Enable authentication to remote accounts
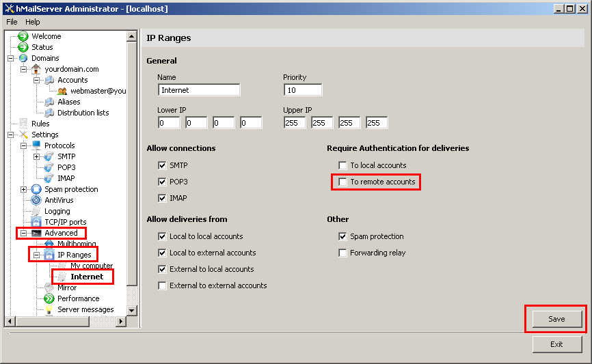The width and height of the screenshot is (592, 364). click(x=342, y=182)
